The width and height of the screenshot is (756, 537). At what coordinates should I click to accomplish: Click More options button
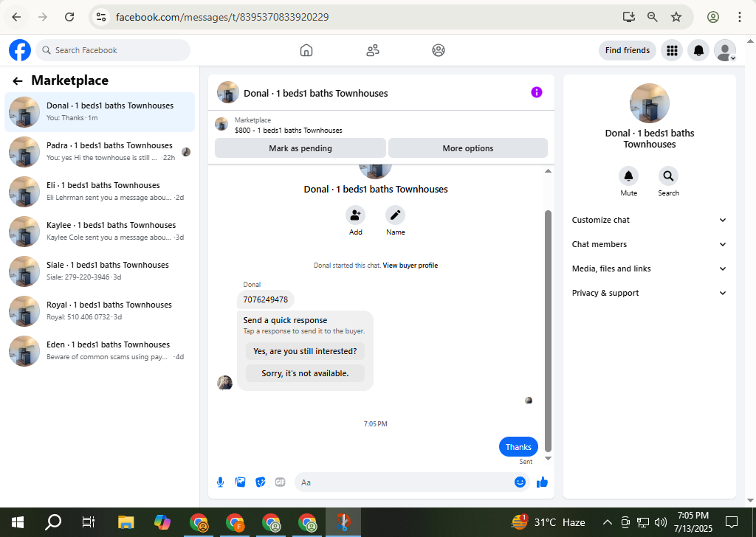pyautogui.click(x=467, y=148)
